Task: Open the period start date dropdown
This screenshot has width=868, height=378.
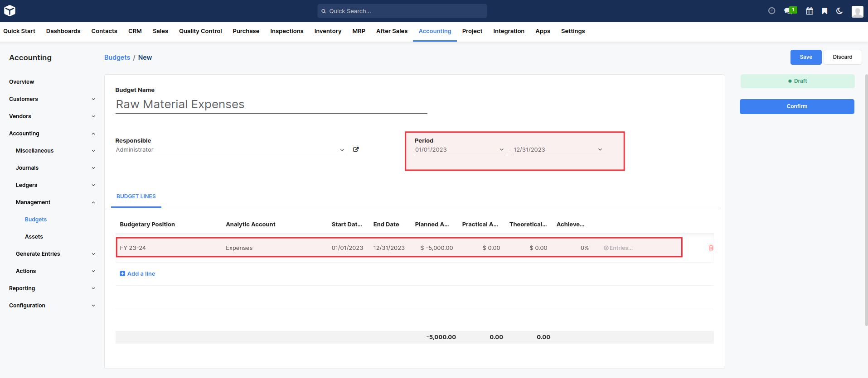Action: point(501,150)
